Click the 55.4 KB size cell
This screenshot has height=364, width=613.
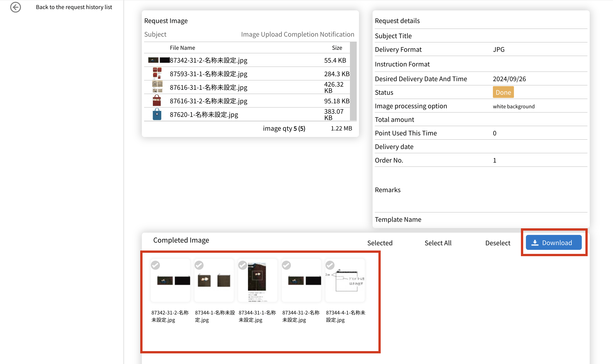335,60
